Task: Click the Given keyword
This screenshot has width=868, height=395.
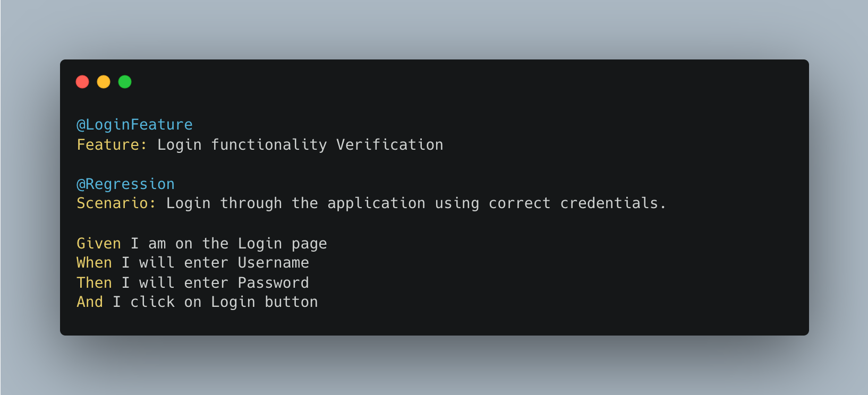Action: pos(99,243)
